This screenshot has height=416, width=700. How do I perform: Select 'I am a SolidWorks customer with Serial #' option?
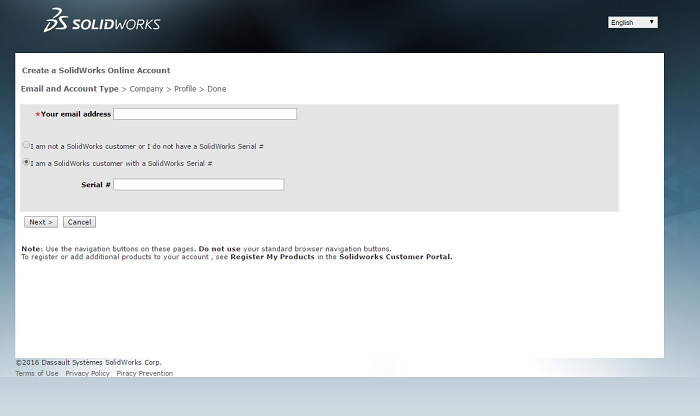point(26,162)
